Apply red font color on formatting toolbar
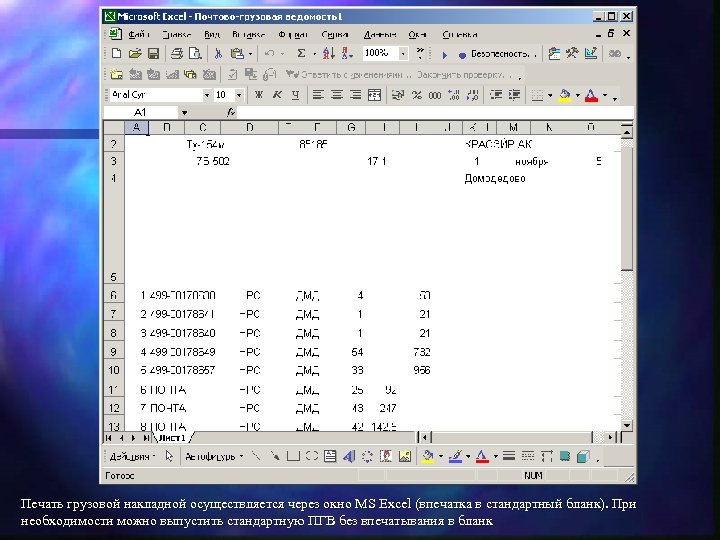Screen dimensions: 720x540 pyautogui.click(x=591, y=95)
